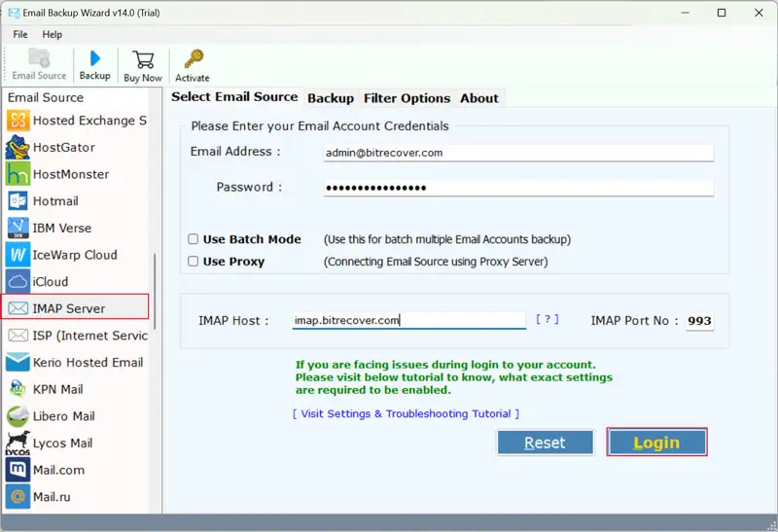Select the iCloud cloud icon
Screen dimensions: 778x532
pyautogui.click(x=18, y=282)
